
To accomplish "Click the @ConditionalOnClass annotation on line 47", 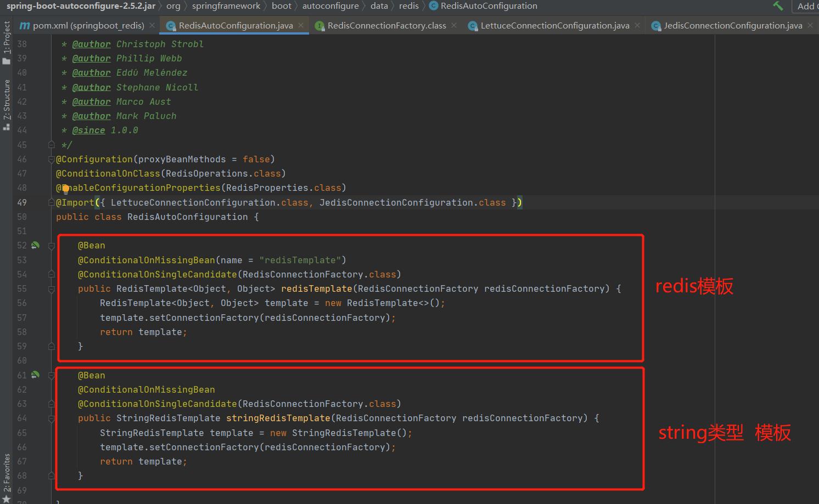I will (108, 173).
